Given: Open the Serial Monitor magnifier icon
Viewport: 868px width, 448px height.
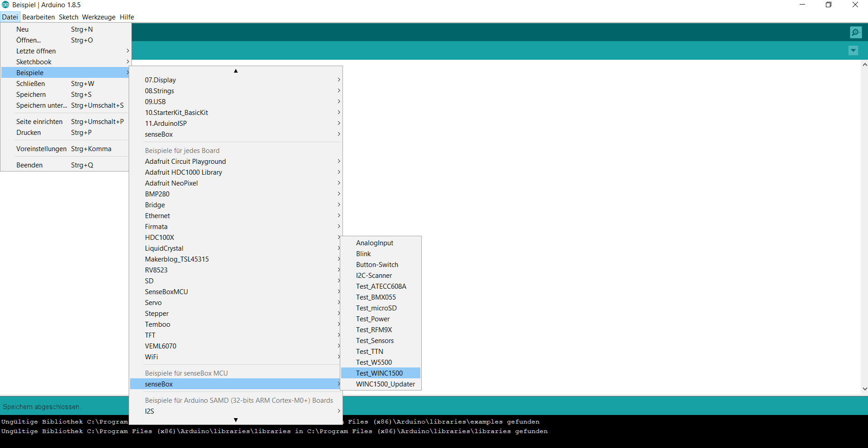Looking at the screenshot, I should (856, 33).
